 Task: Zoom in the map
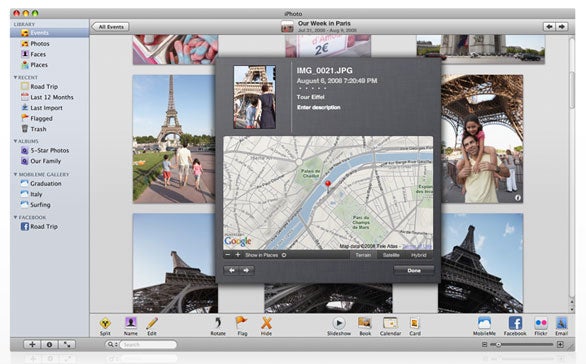[x=238, y=255]
